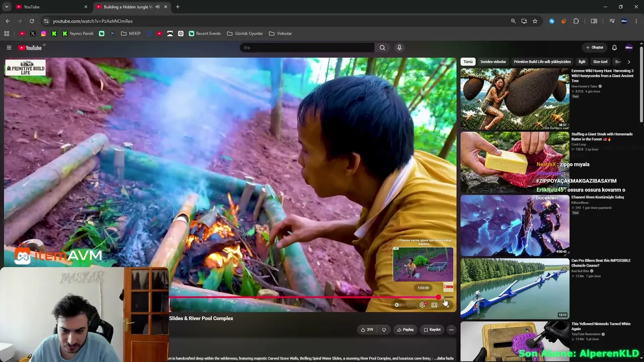Open the player settings gear
Screen dimensions: 644x362
422,305
